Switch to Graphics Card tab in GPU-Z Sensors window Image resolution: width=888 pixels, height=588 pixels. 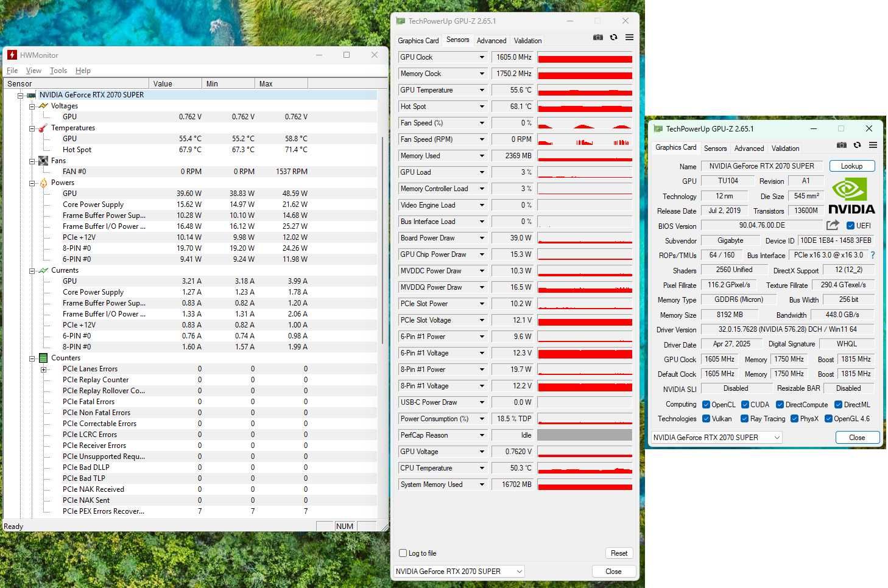pos(418,41)
